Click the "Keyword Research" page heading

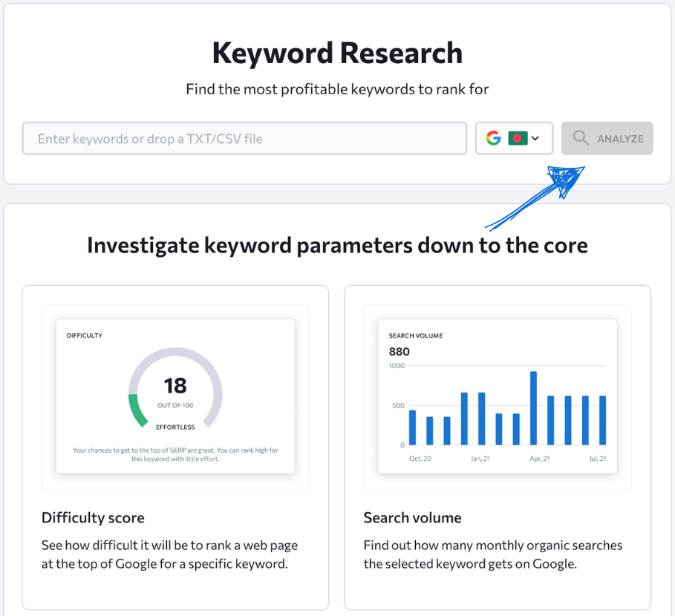pos(337,53)
